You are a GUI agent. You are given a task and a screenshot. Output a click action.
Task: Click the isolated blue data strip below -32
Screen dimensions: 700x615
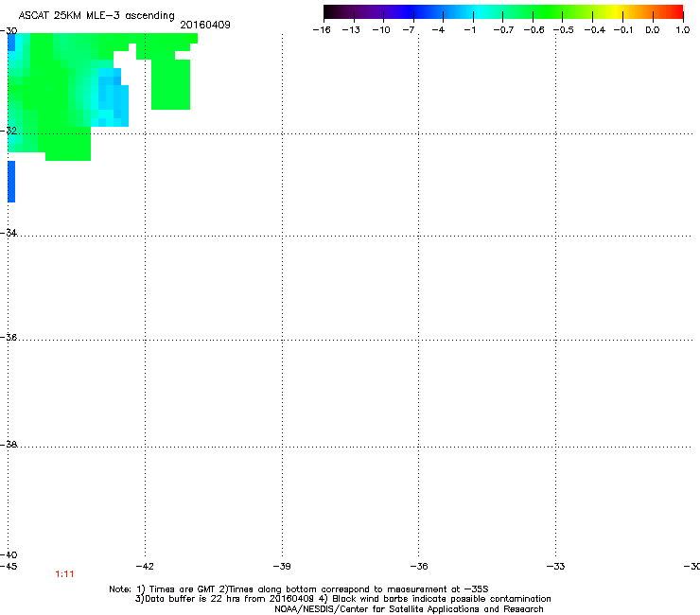pos(11,182)
